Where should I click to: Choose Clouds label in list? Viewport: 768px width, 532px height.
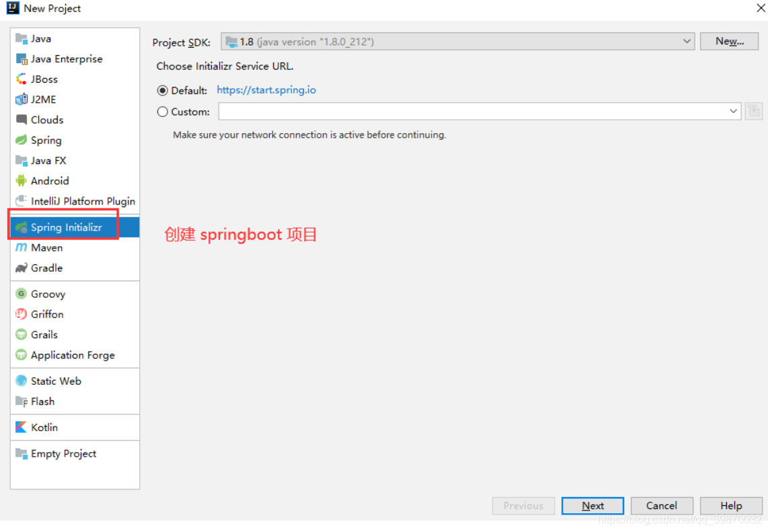tap(47, 120)
